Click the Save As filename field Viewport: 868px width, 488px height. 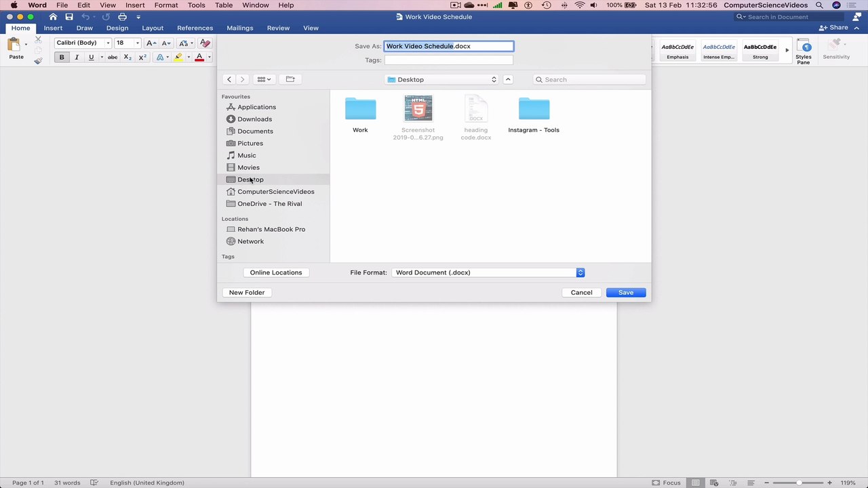tap(449, 46)
